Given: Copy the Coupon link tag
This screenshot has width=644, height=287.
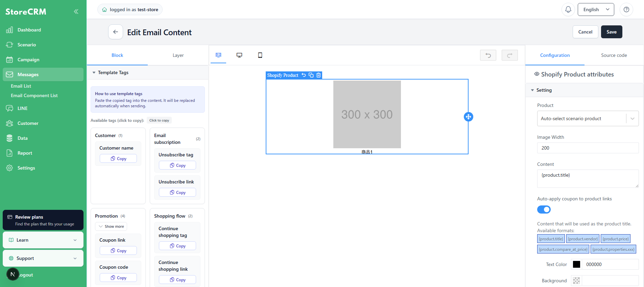Looking at the screenshot, I should coord(118,250).
